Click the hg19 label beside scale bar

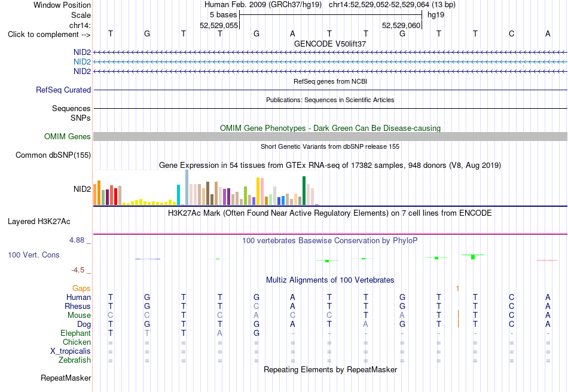[436, 15]
